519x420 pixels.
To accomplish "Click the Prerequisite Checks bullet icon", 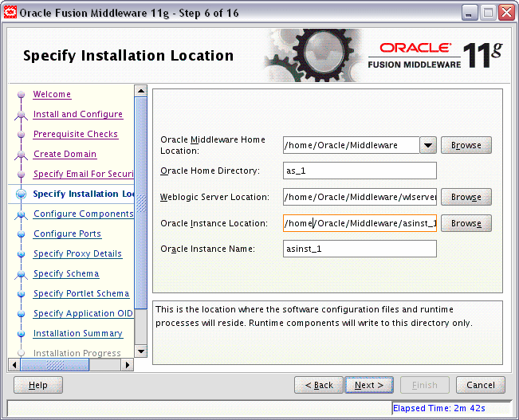I will 22,135.
